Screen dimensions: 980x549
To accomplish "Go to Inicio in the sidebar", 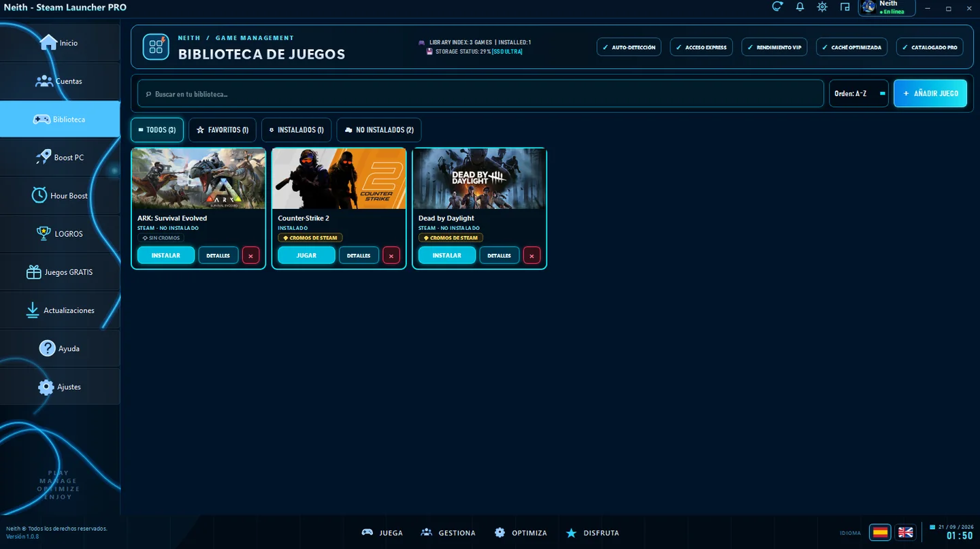I will (60, 43).
